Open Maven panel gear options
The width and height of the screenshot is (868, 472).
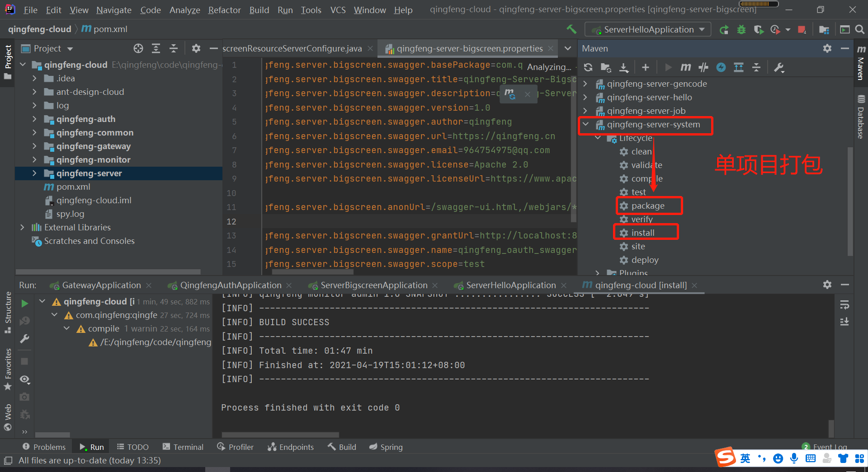point(827,48)
